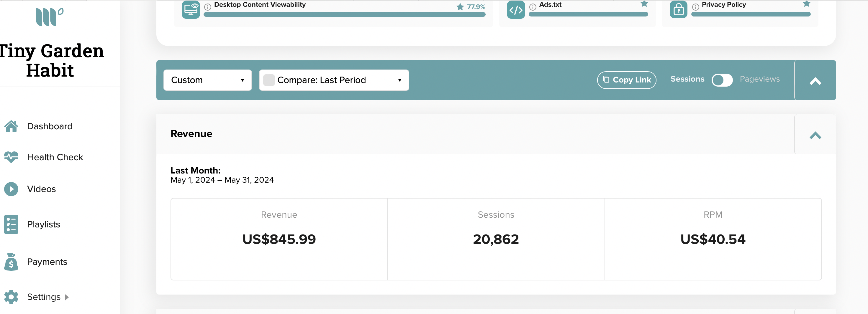Click the Videos play icon
Image resolution: width=868 pixels, height=314 pixels.
(11, 189)
